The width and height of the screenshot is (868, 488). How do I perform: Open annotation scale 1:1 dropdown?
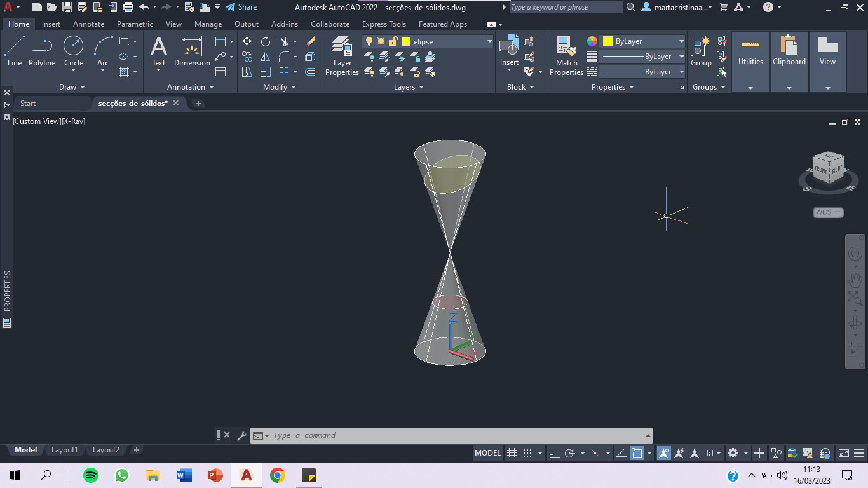712,453
